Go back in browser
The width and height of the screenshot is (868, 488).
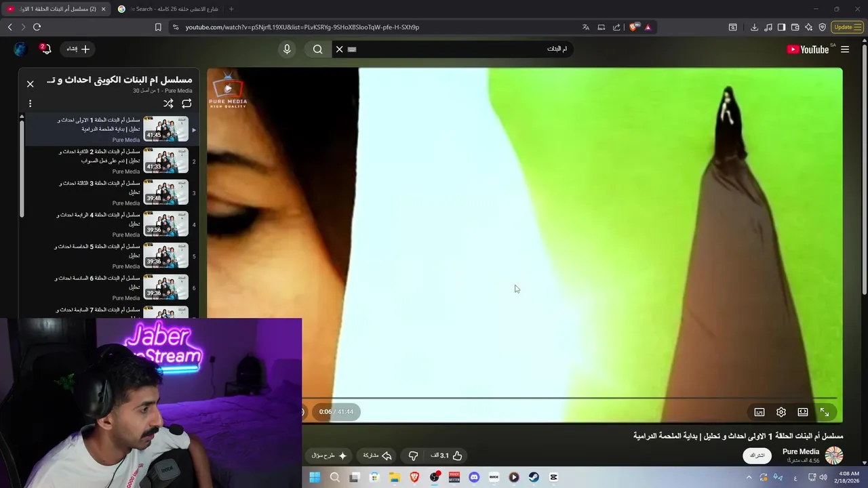(x=9, y=27)
